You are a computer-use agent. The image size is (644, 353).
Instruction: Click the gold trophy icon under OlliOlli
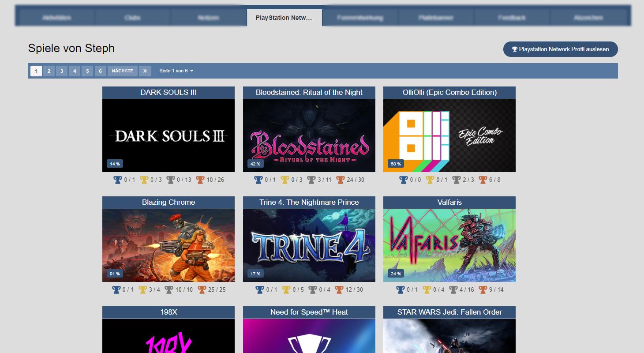pyautogui.click(x=430, y=180)
